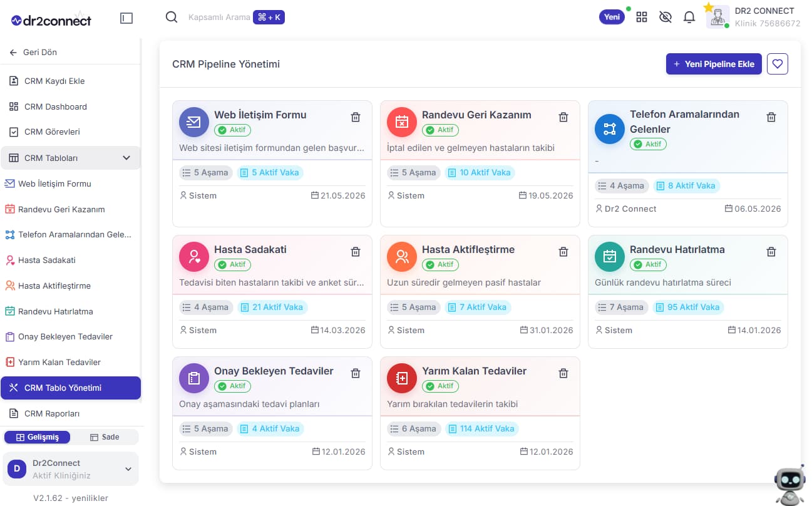The height and width of the screenshot is (506, 812).
Task: Open V2.1.62 yenilikler release notes link
Action: (x=71, y=498)
